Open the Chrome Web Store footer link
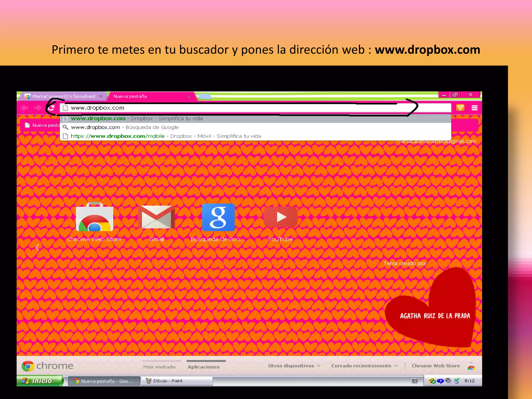The height and width of the screenshot is (399, 532). point(436,366)
